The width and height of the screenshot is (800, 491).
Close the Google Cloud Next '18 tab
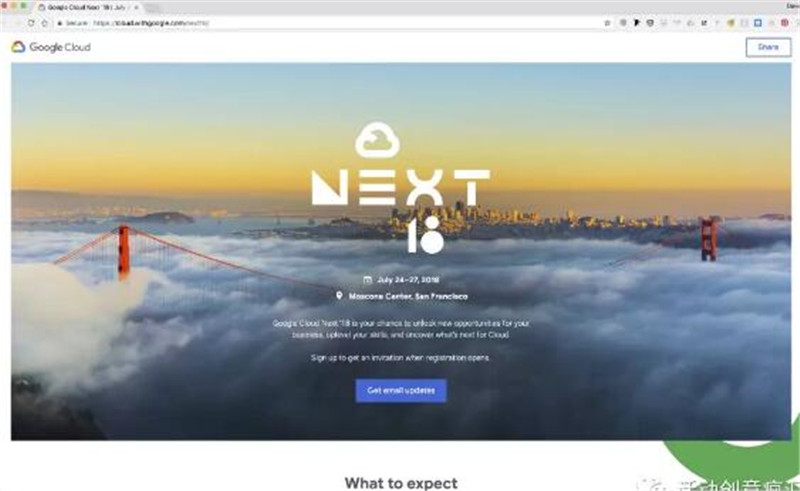click(x=136, y=8)
